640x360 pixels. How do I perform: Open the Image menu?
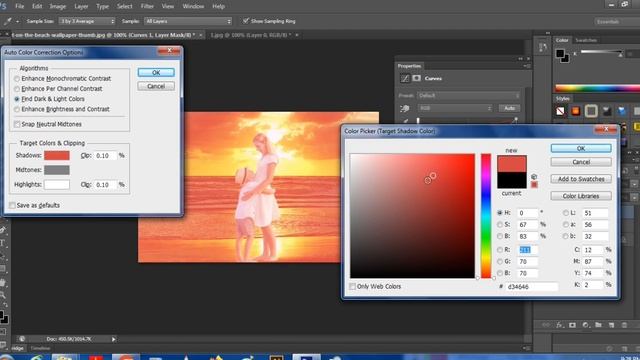coord(58,6)
